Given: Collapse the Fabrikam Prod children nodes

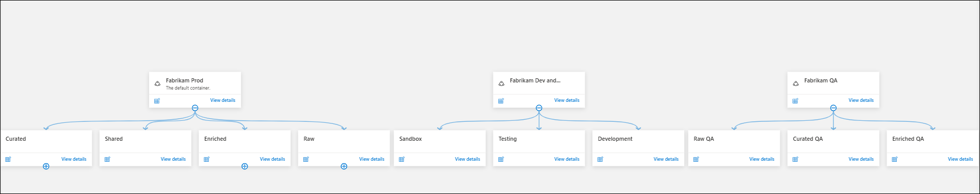Looking at the screenshot, I should (x=195, y=108).
